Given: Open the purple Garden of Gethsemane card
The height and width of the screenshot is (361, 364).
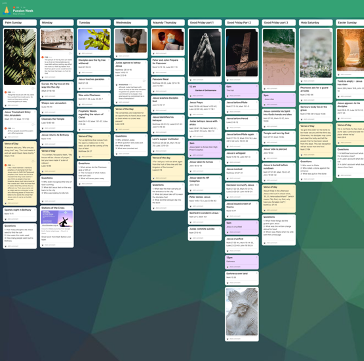Looking at the screenshot, I should pyautogui.click(x=205, y=91).
